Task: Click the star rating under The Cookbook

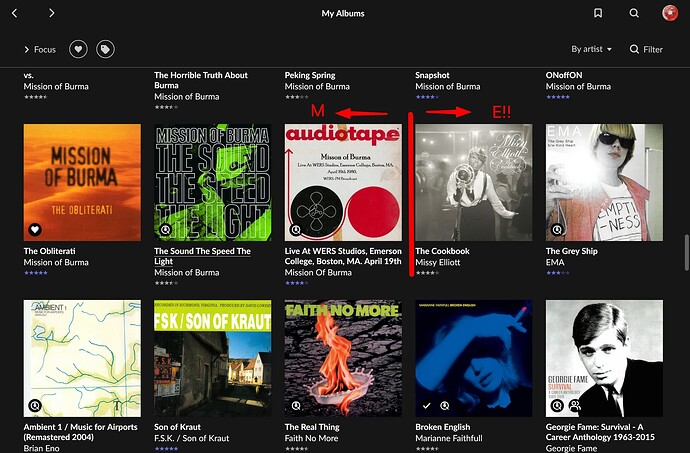Action: (427, 273)
